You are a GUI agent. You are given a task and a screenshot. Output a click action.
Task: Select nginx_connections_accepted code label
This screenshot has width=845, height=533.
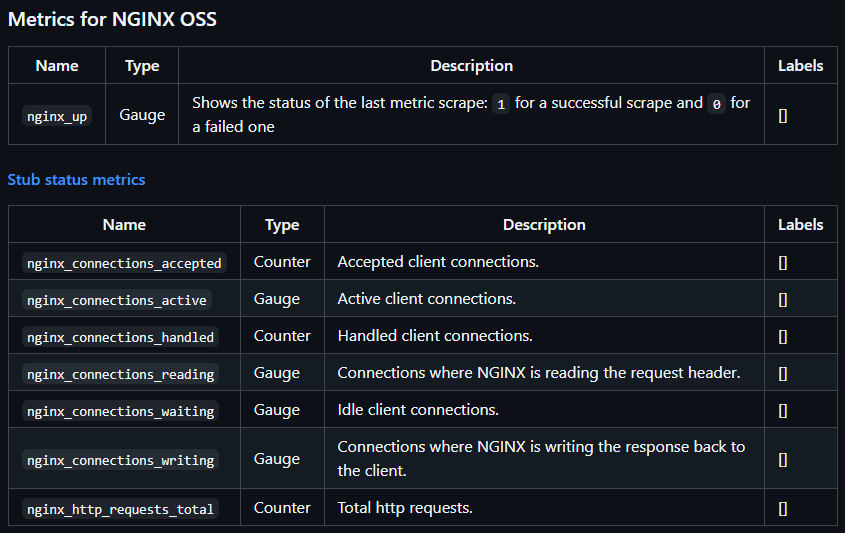coord(124,263)
